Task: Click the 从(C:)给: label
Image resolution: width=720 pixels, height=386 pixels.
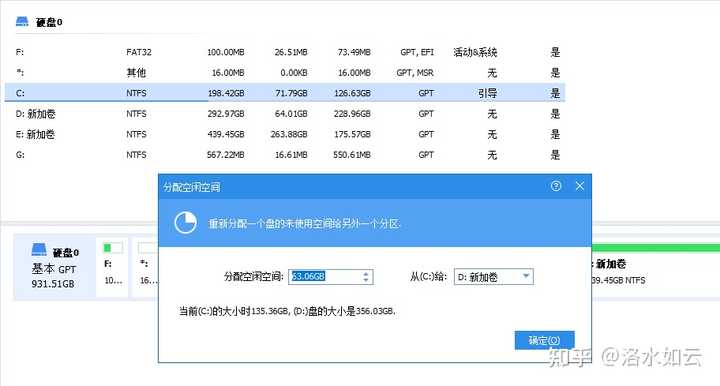Action: (x=428, y=276)
